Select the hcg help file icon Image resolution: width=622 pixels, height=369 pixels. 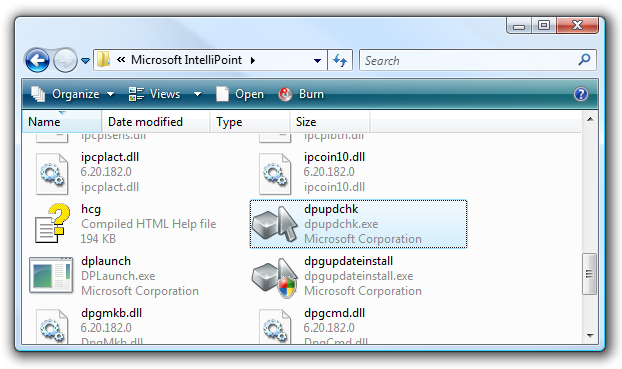52,223
